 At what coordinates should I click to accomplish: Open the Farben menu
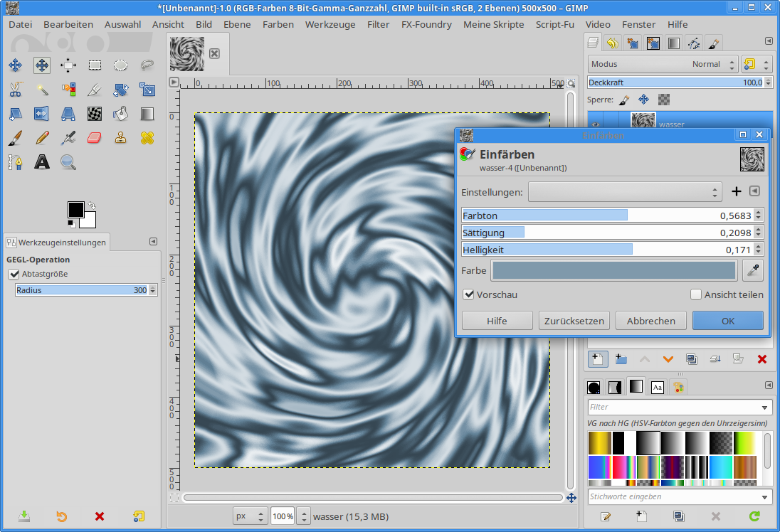tap(278, 24)
